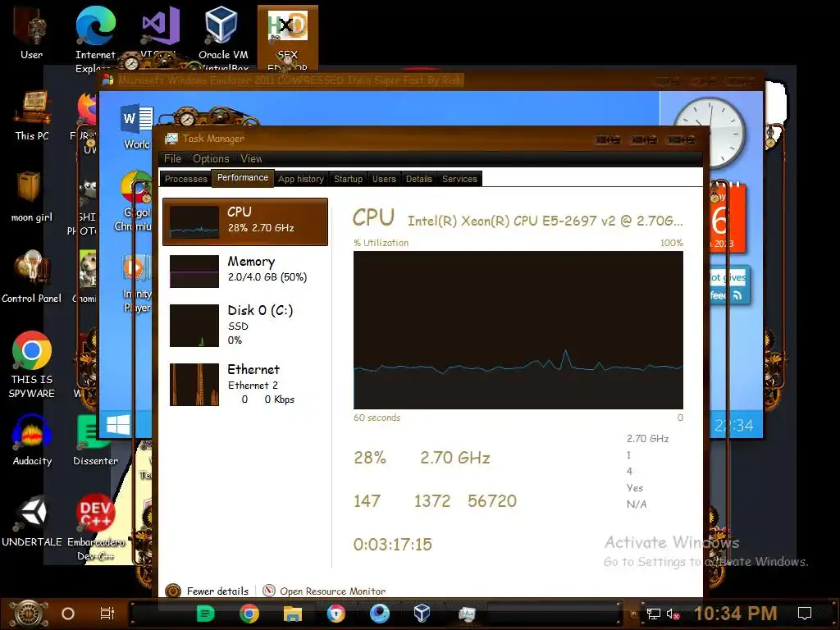Screen dimensions: 840x630
Task: Click Open Resource Monitor link
Action: coord(324,591)
